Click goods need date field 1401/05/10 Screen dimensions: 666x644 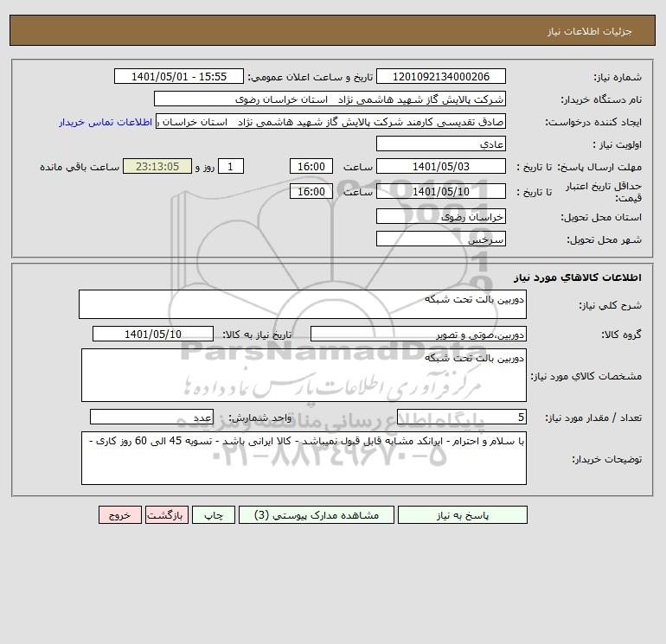[153, 334]
